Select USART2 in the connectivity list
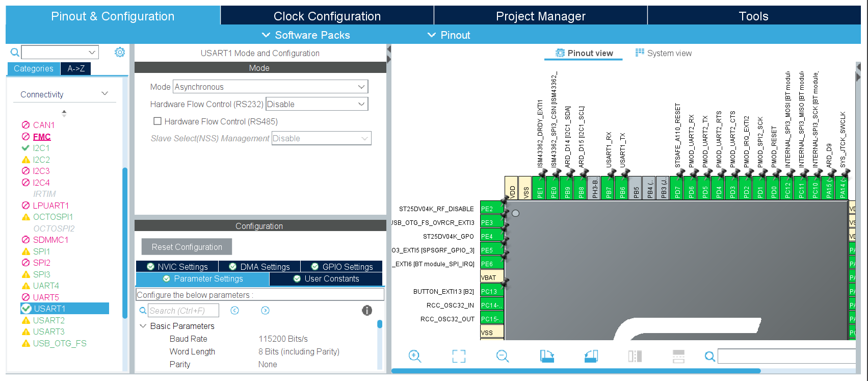This screenshot has width=868, height=381. point(48,320)
